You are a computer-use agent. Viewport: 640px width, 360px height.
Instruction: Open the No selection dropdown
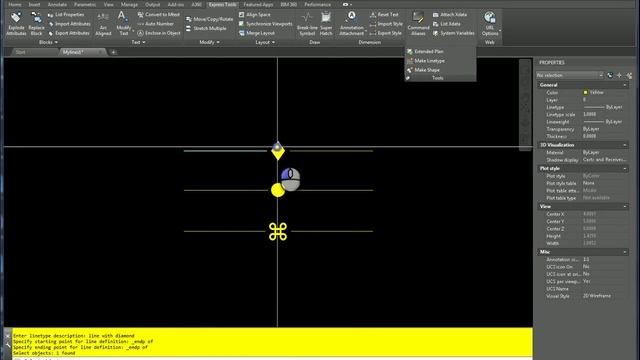coord(570,75)
